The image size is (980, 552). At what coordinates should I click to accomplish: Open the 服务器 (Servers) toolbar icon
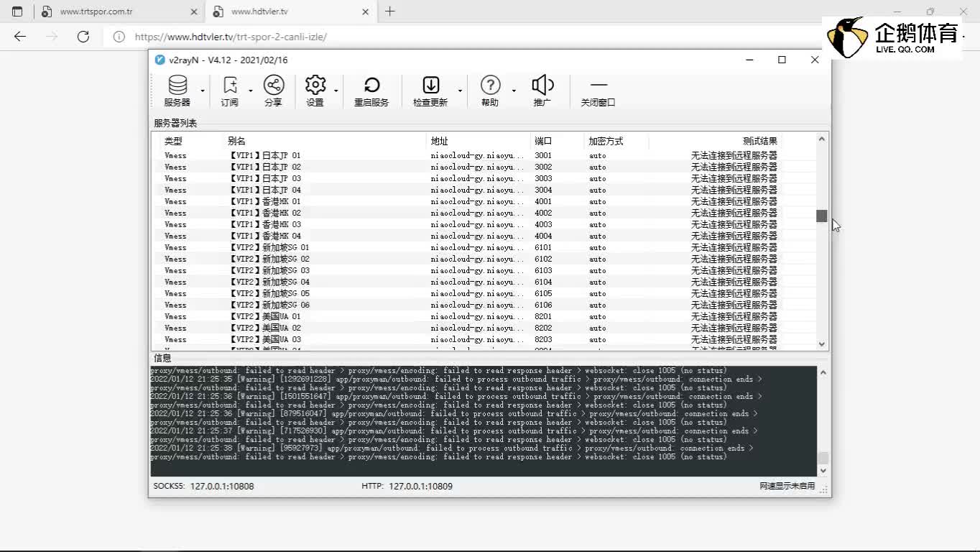177,91
